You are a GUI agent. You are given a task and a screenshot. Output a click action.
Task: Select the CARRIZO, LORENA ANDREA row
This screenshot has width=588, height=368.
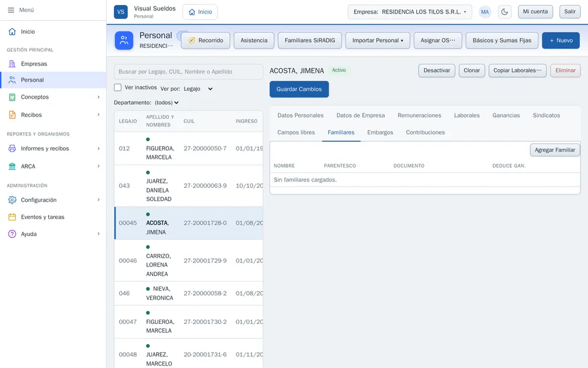pyautogui.click(x=189, y=261)
